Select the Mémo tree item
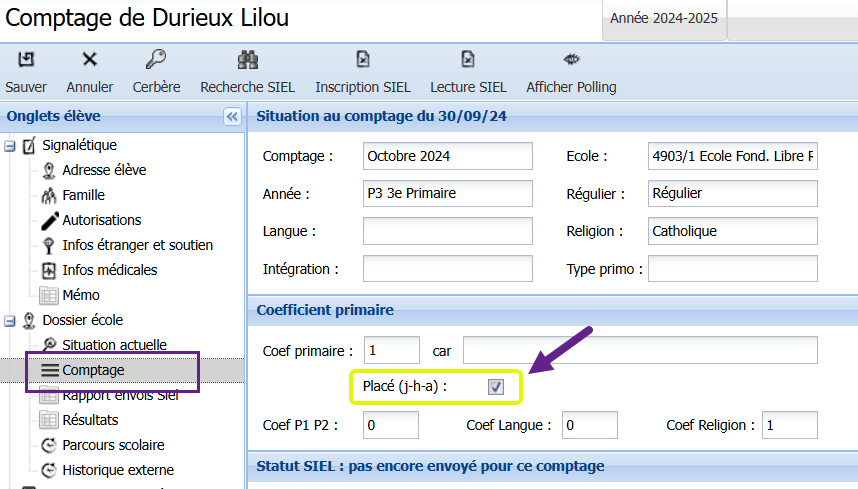The height and width of the screenshot is (489, 858). [x=80, y=295]
